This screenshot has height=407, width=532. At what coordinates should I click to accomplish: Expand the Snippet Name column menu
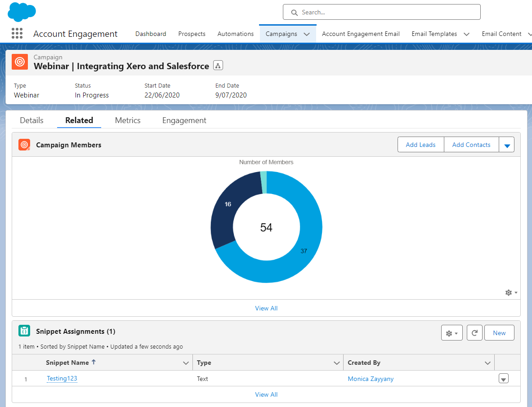186,363
